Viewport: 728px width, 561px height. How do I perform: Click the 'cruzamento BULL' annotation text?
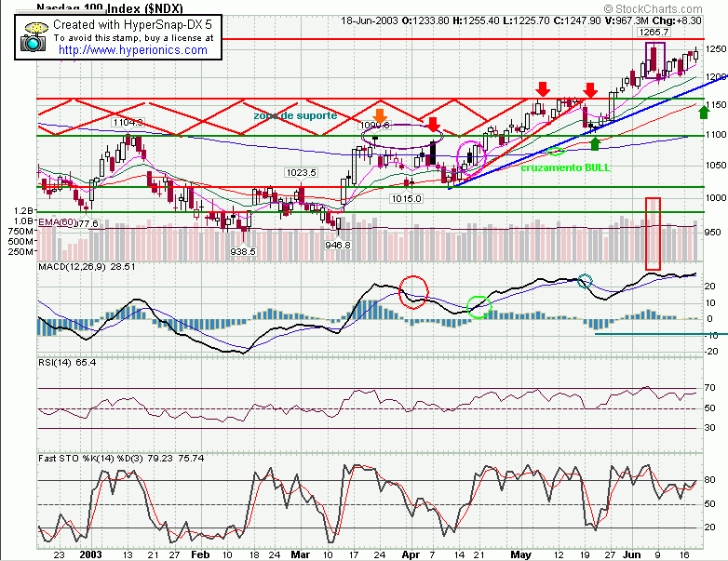click(565, 168)
